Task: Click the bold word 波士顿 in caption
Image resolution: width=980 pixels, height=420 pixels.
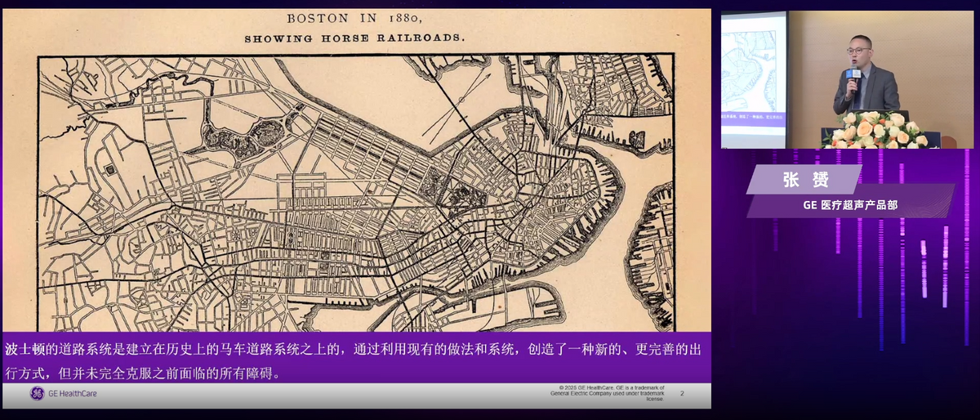Action: click(x=23, y=350)
